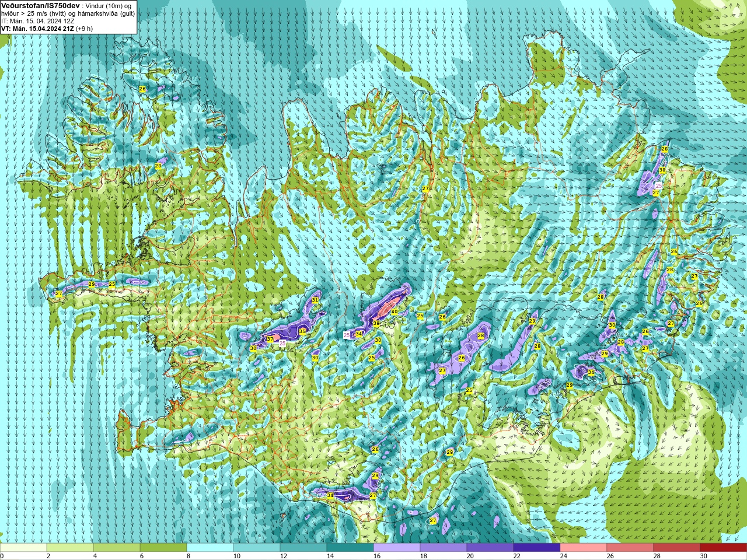Click the pale yellow 0–2 m/s legend swatch
The image size is (747, 560).
pyautogui.click(x=23, y=548)
